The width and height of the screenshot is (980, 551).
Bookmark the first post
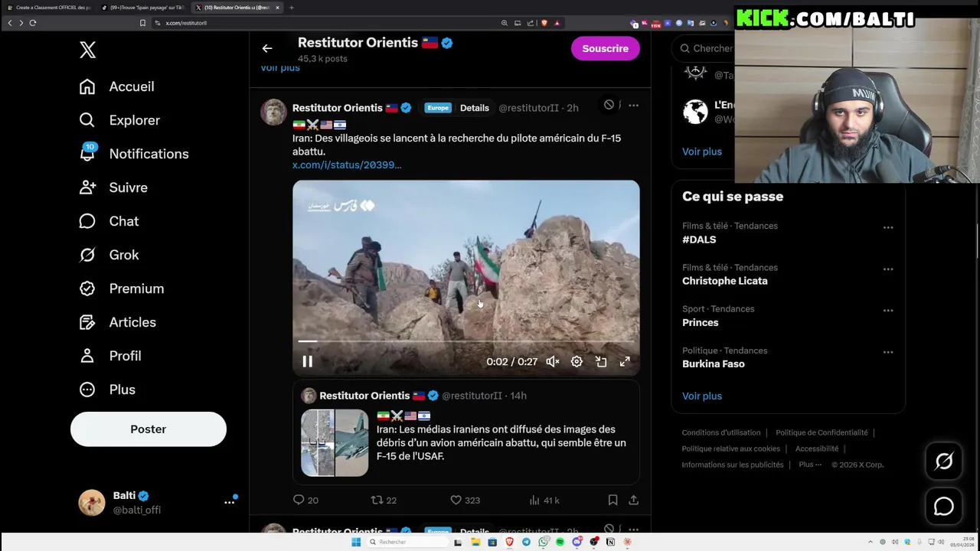click(612, 500)
